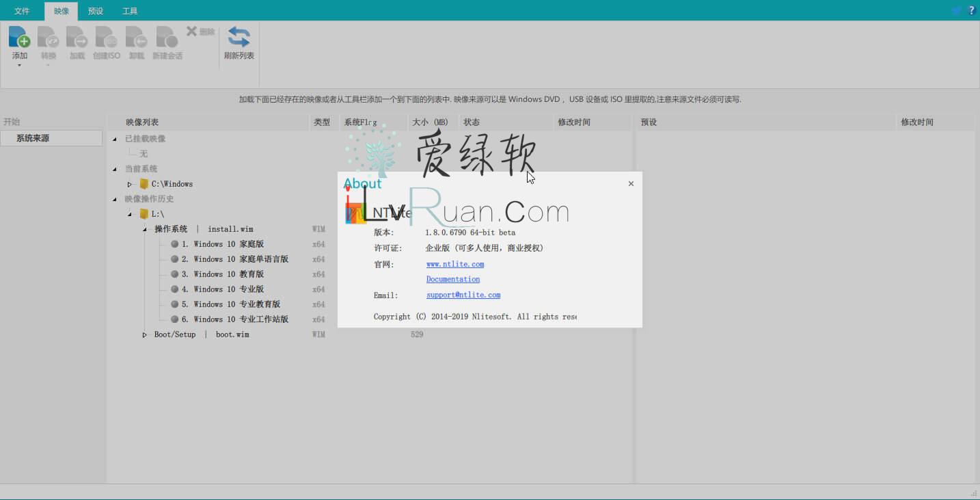980x500 pixels.
Task: Collapse the 当前系统 tree group
Action: (x=115, y=169)
